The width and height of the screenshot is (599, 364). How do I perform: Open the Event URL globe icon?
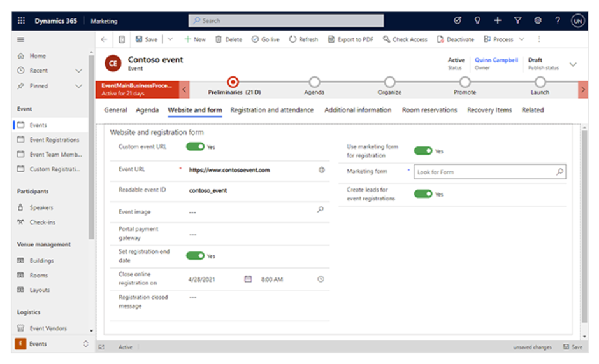[x=322, y=170]
